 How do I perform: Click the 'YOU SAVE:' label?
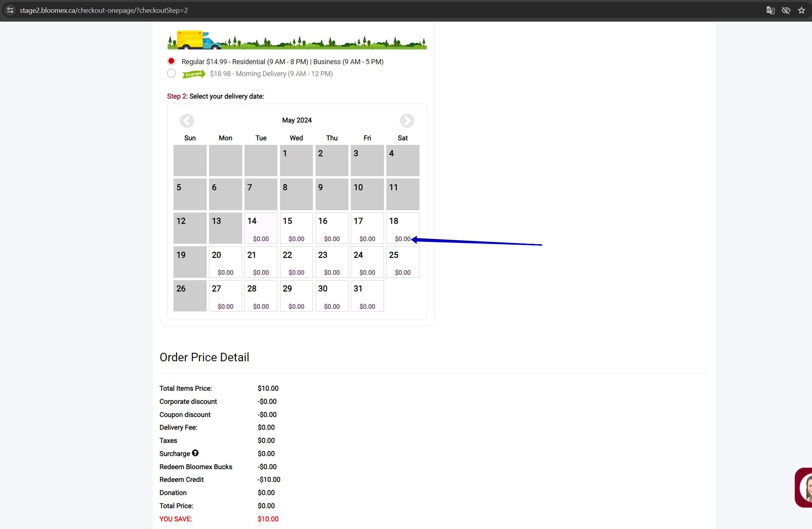[176, 519]
